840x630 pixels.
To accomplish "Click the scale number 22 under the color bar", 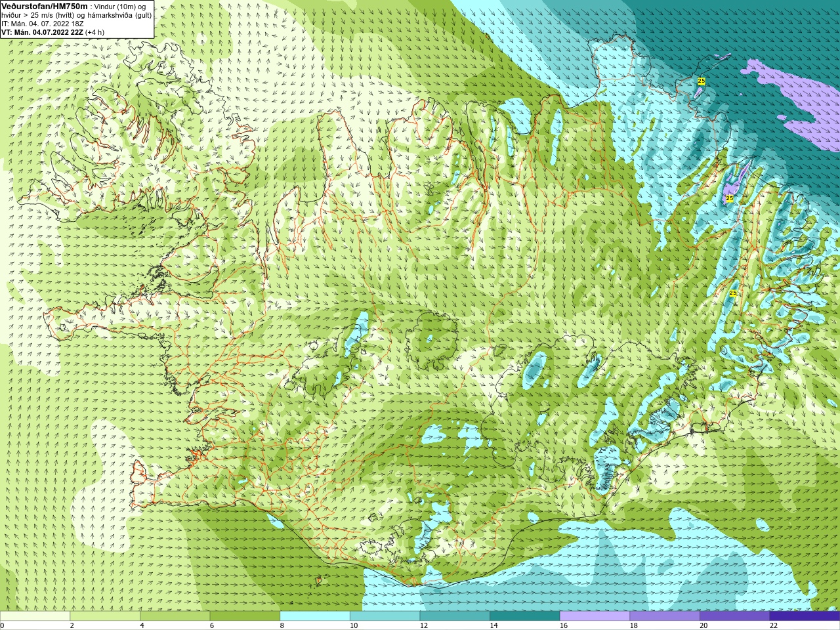I will click(x=774, y=625).
